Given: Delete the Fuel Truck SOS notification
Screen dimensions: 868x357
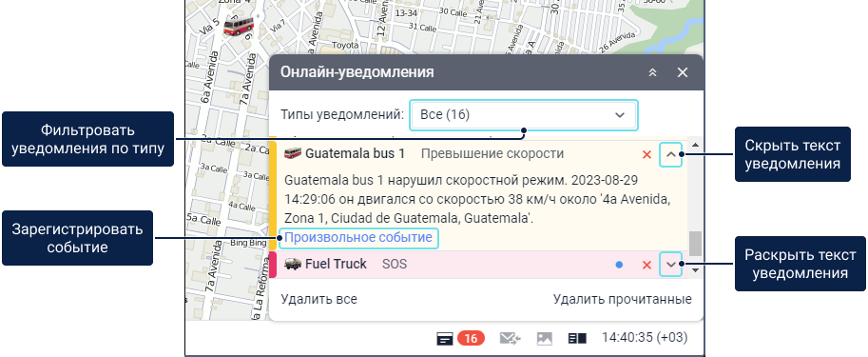Looking at the screenshot, I should click(x=646, y=265).
